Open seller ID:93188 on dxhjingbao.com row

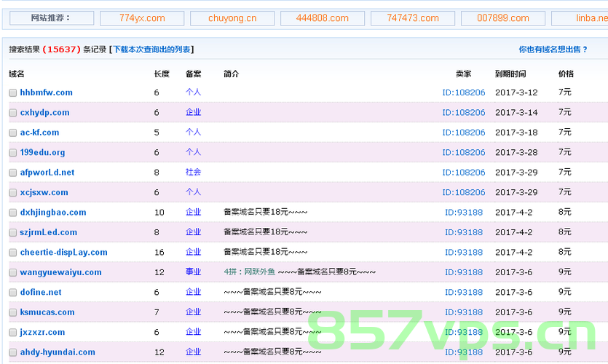point(464,213)
